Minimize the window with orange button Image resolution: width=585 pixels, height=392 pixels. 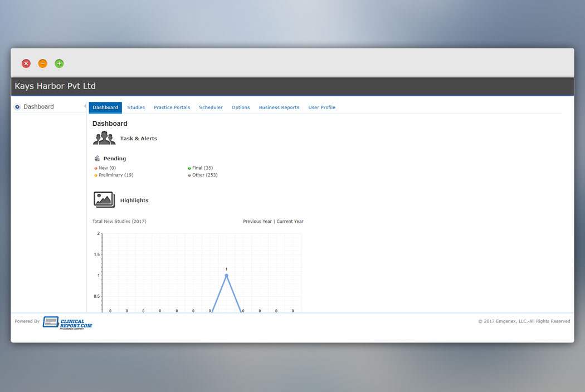point(43,63)
